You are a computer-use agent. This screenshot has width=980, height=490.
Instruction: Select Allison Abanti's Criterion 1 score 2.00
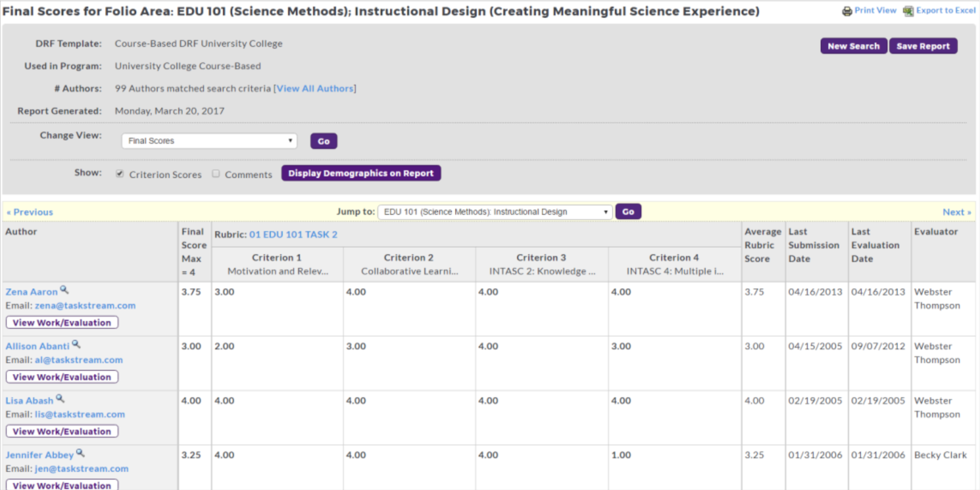coord(225,346)
